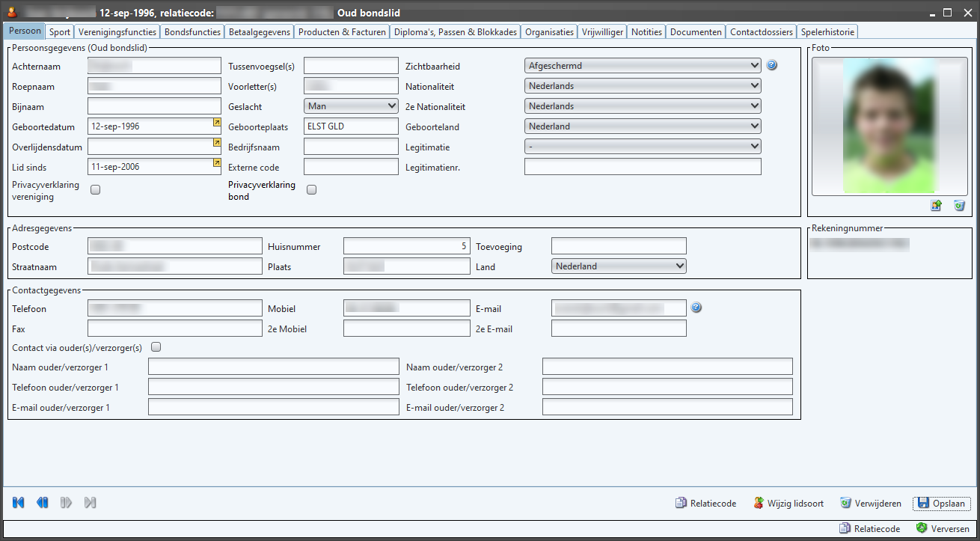Go to the first record navigation icon
This screenshot has width=980, height=541.
pyautogui.click(x=19, y=503)
